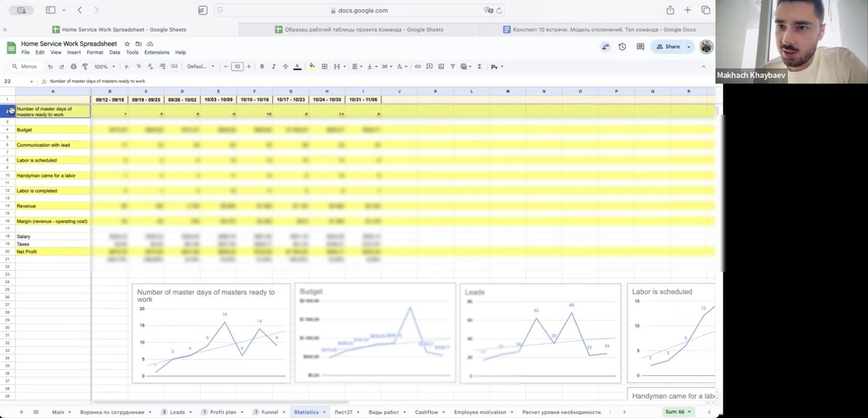The image size is (868, 418).
Task: Open comments panel icon
Action: (640, 47)
